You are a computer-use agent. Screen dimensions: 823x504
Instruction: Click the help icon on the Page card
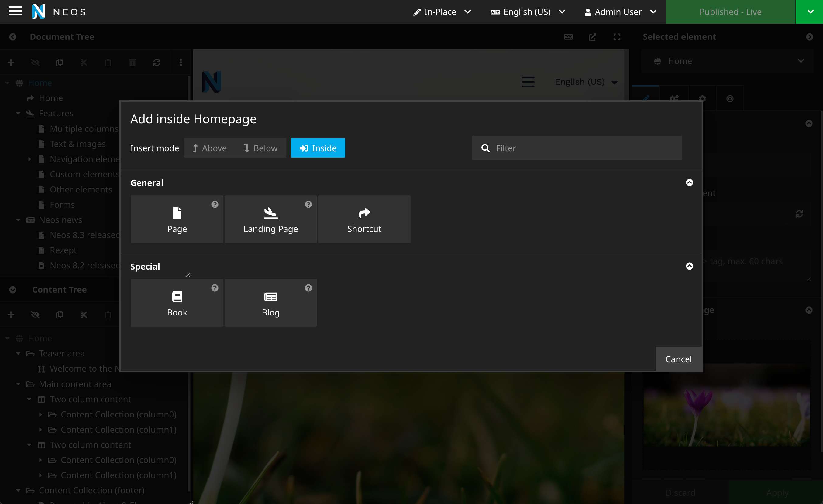(215, 204)
